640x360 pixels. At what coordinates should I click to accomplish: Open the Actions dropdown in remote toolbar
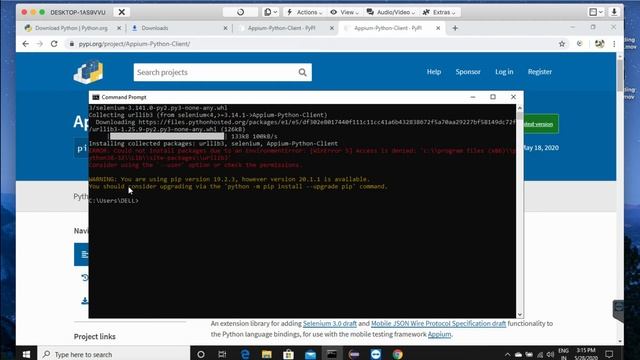click(x=304, y=12)
